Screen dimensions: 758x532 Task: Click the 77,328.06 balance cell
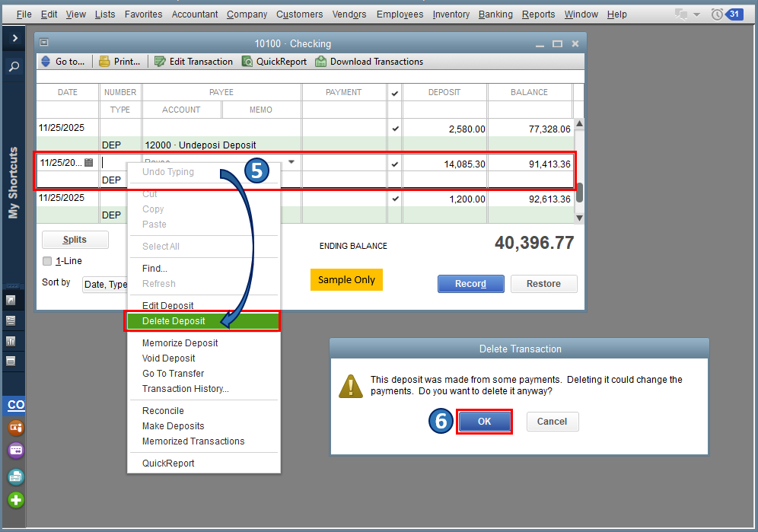(x=530, y=129)
